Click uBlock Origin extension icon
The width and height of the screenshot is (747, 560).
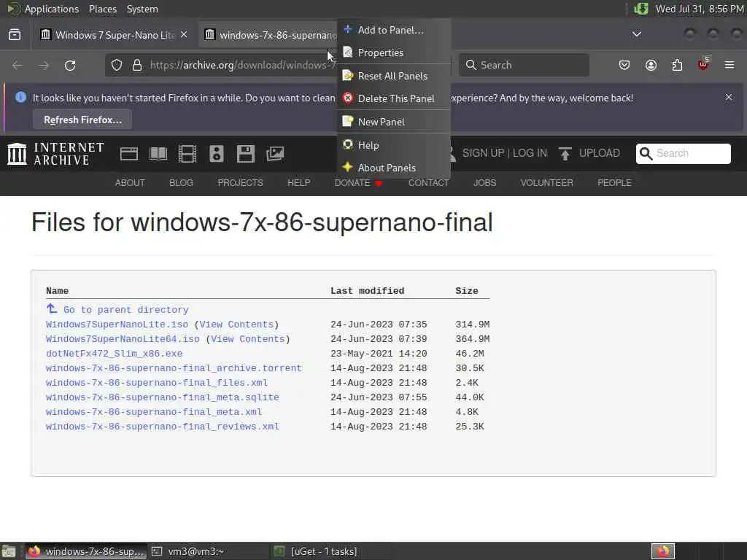pyautogui.click(x=703, y=64)
